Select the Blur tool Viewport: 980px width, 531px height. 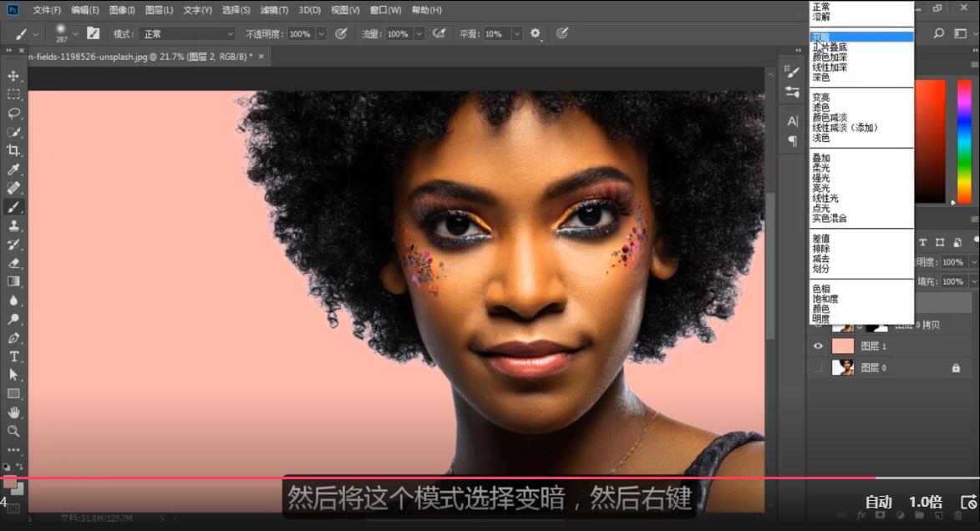13,301
